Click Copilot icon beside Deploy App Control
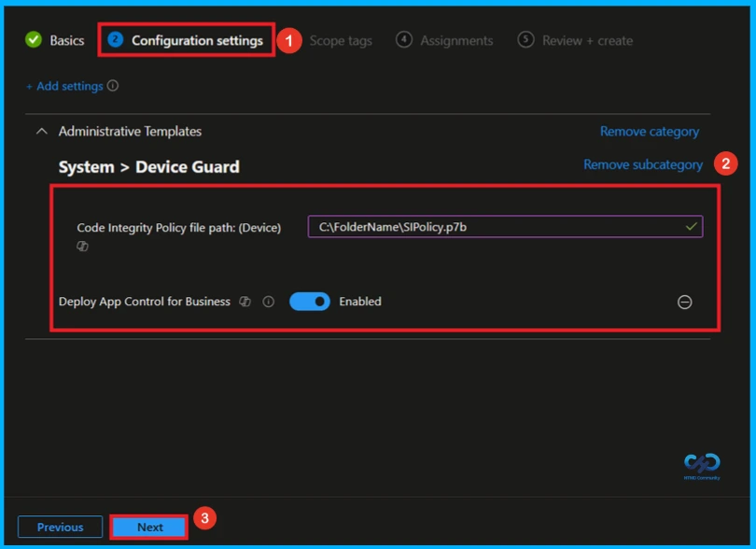 (x=245, y=302)
